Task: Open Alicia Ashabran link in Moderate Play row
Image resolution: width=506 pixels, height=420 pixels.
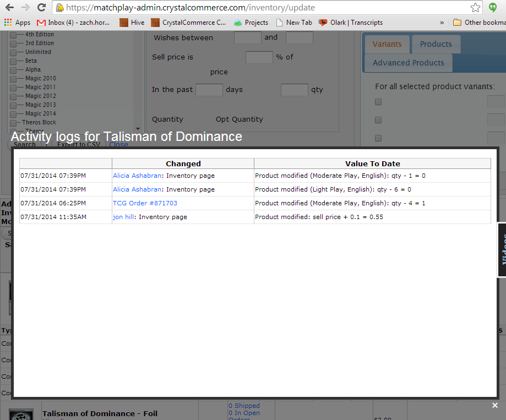Action: coord(137,176)
